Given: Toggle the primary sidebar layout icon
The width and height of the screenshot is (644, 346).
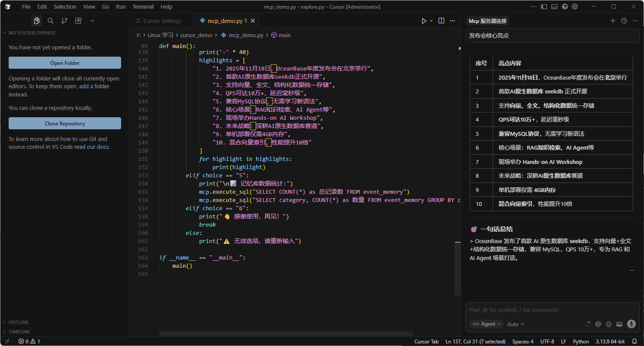Looking at the screenshot, I should click(x=544, y=6).
